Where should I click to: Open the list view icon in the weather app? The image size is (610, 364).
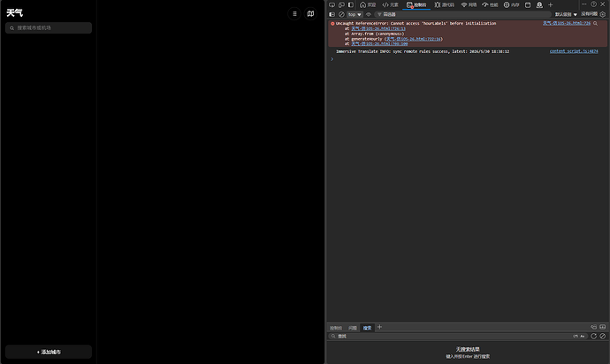coord(294,13)
